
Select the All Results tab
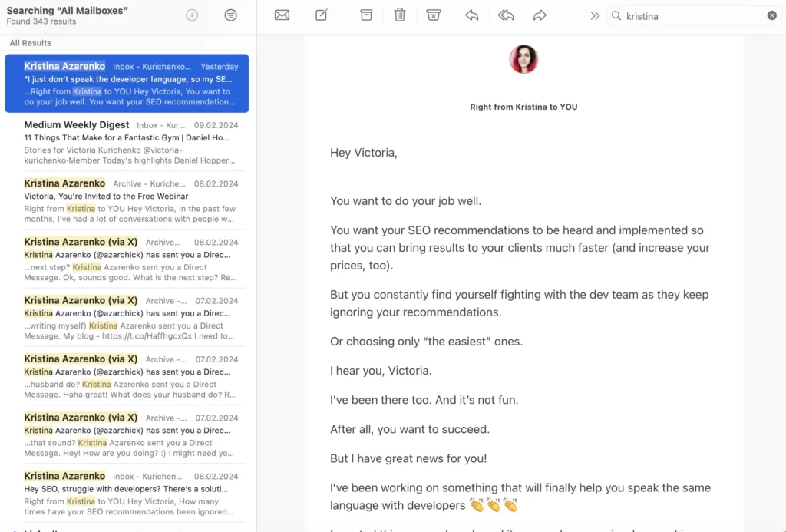29,42
